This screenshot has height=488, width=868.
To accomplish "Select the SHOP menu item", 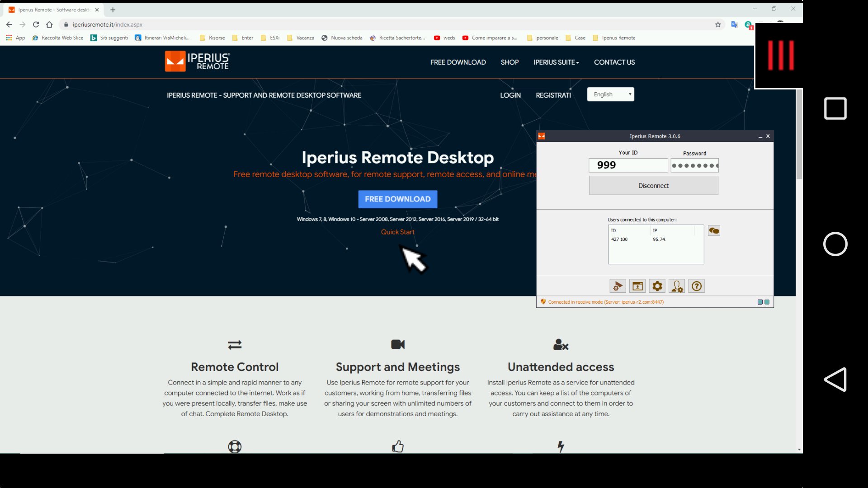I will point(509,62).
